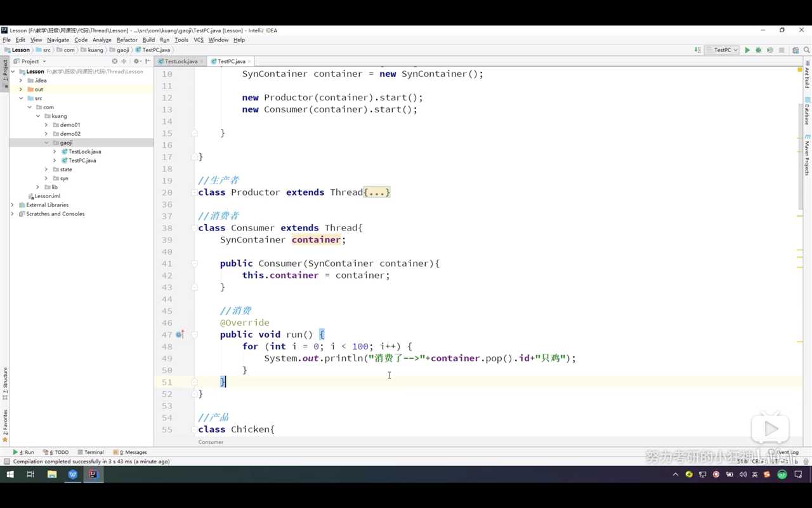Click the gaoji breadcrumb in navigation bar
This screenshot has width=812, height=508.
pyautogui.click(x=119, y=50)
